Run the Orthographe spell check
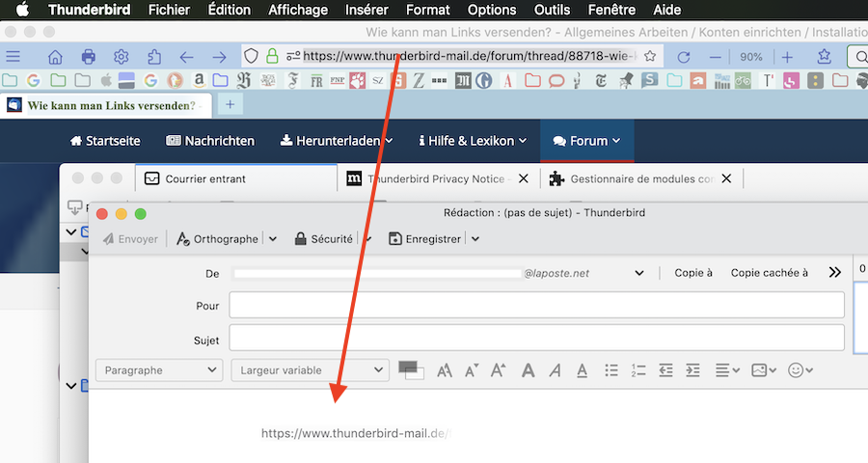The height and width of the screenshot is (463, 868). coord(218,239)
